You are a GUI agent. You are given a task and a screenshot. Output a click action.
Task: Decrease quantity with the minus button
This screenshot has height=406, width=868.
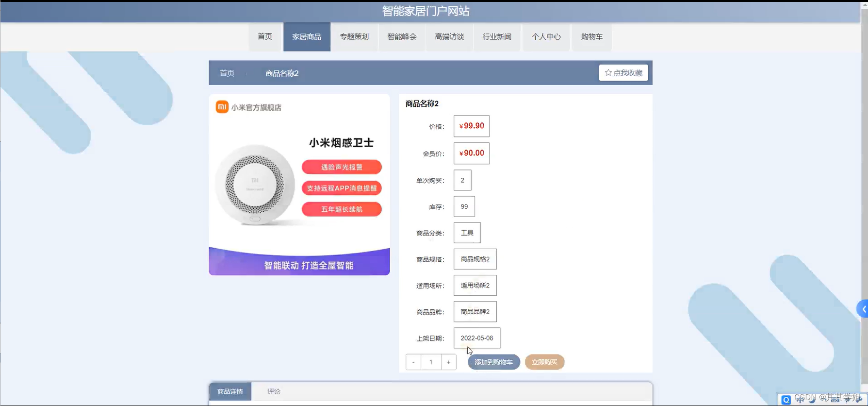coord(413,362)
